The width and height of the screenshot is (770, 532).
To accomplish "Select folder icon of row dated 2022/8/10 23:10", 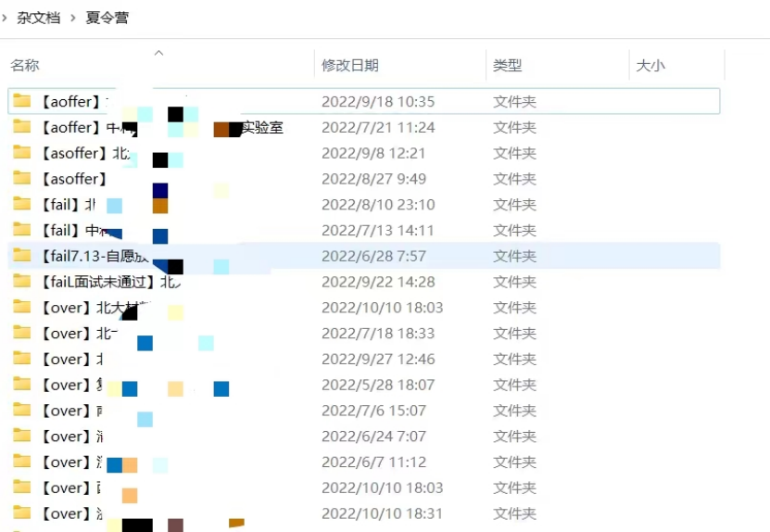I will tap(21, 204).
